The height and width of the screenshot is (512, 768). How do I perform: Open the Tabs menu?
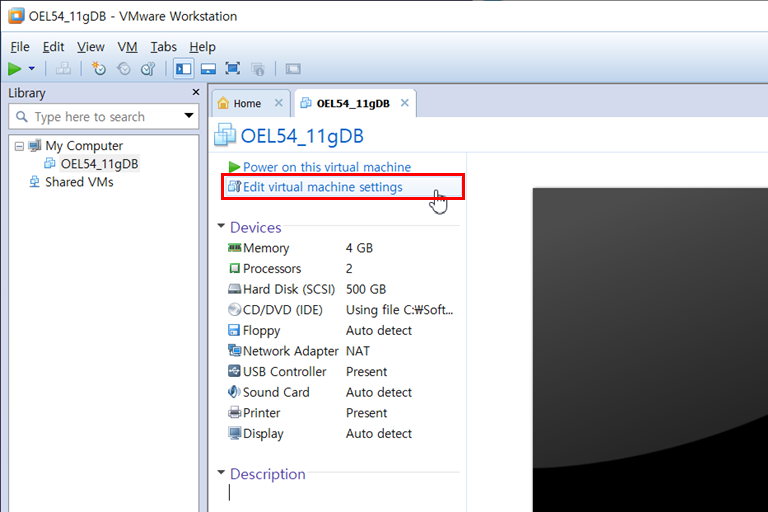[x=163, y=47]
